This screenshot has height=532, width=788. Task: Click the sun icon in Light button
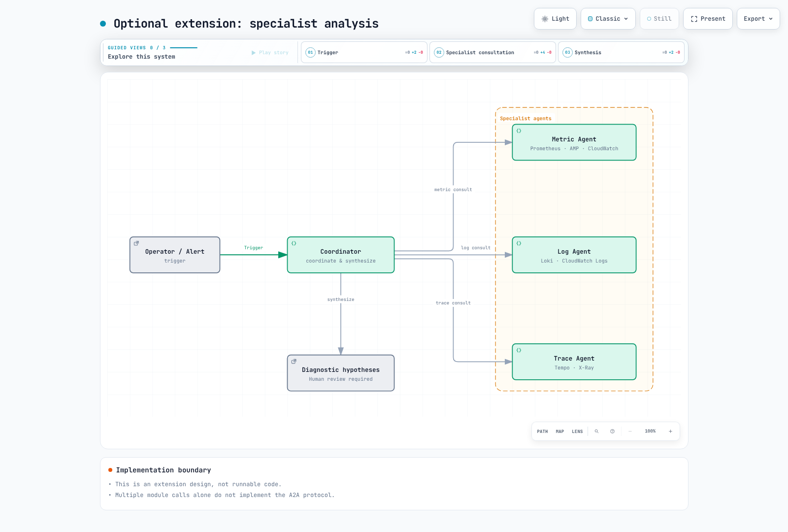(x=545, y=19)
